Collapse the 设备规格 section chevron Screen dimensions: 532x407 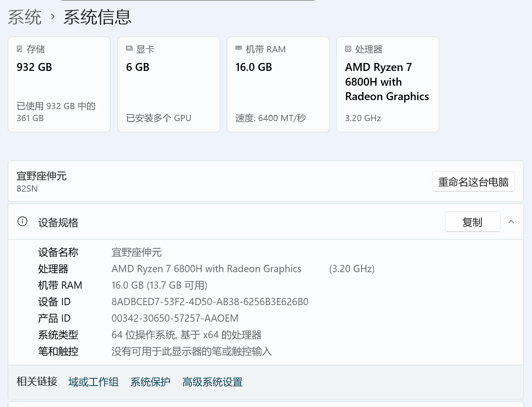[511, 222]
